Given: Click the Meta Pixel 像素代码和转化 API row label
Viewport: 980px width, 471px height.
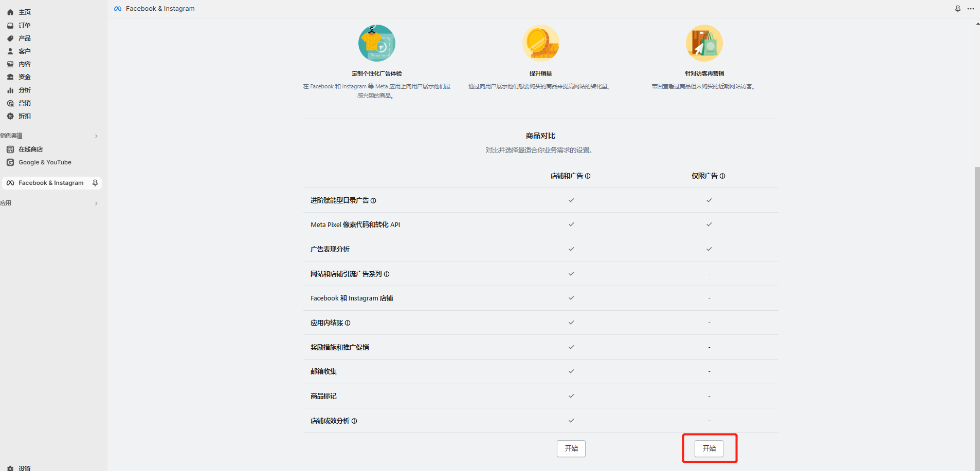Looking at the screenshot, I should click(x=355, y=224).
